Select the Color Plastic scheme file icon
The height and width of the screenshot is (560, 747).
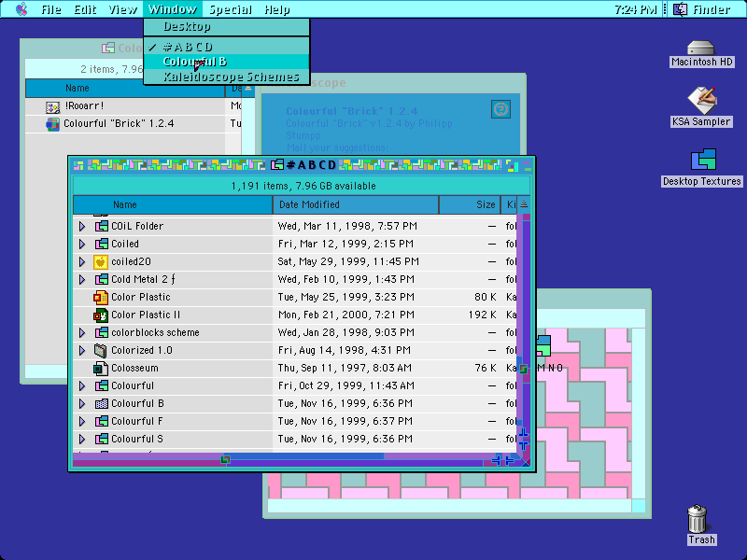pos(101,297)
